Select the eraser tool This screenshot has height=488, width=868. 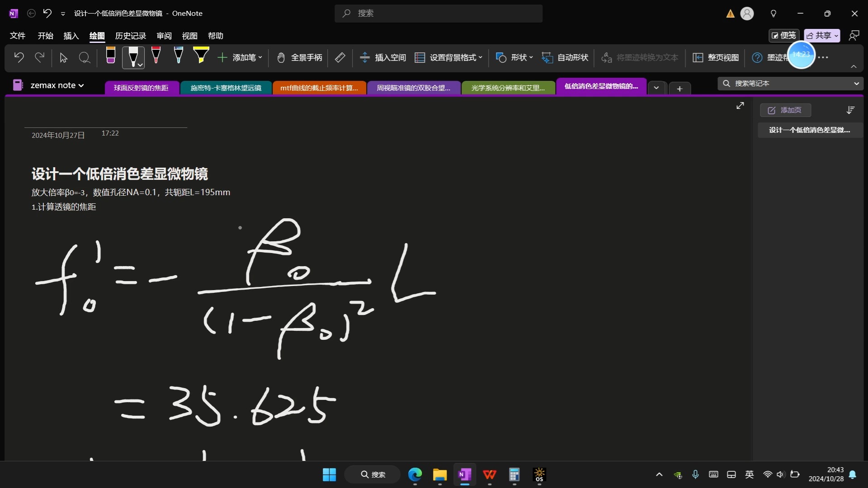(x=110, y=56)
